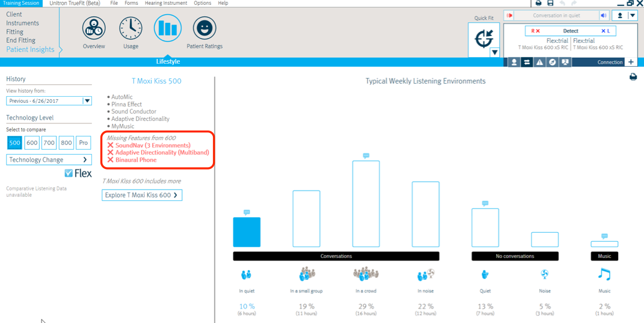Click comment bubble above Quiet bar

point(485,203)
